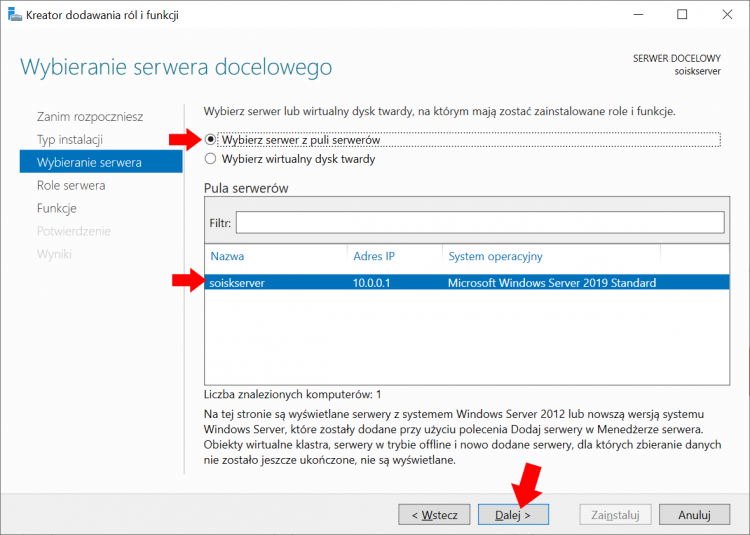Screen dimensions: 750x535
Task: Click the Filtr input field
Action: coord(480,223)
